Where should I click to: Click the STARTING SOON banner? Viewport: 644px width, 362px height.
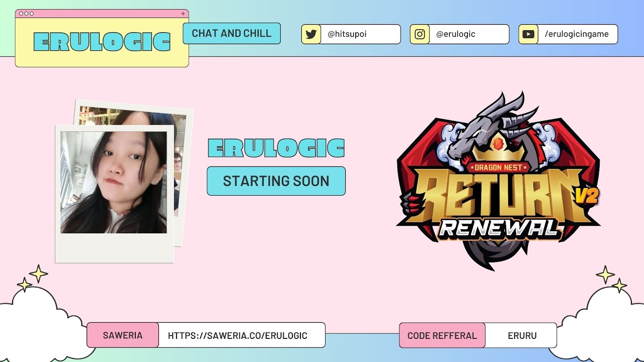[x=276, y=181]
